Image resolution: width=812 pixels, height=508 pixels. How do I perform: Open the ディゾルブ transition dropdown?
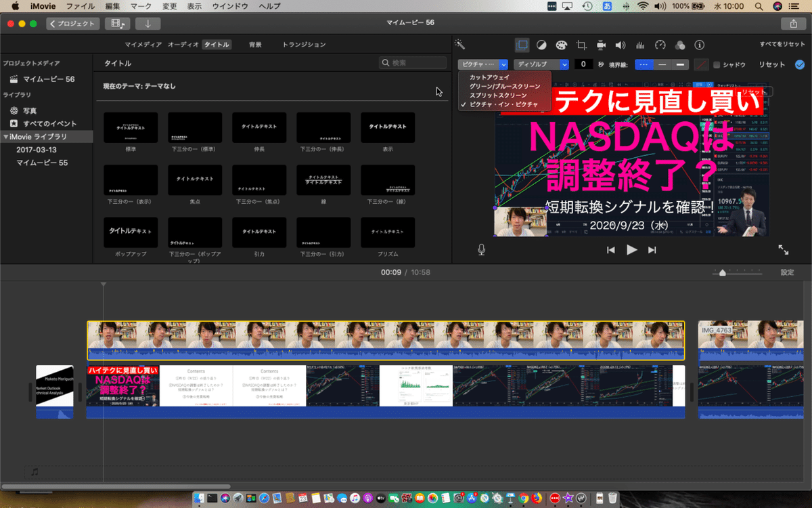pos(541,64)
